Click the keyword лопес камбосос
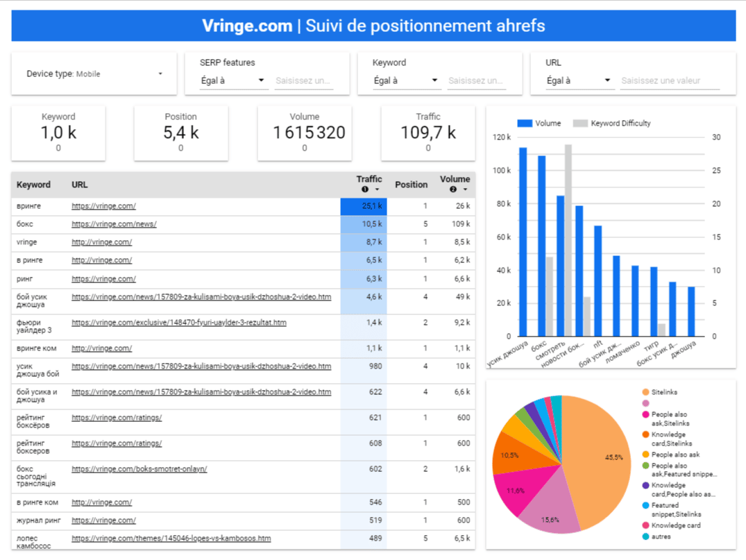This screenshot has height=560, width=746. tap(33, 543)
